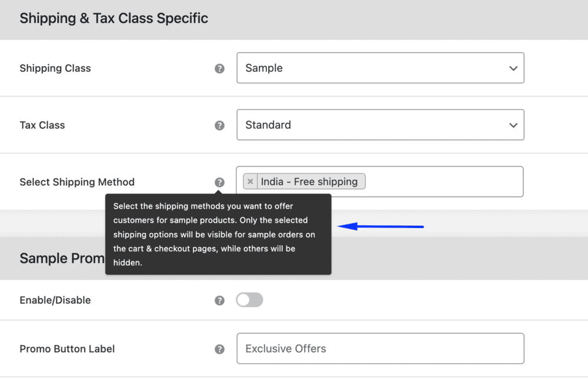Click the chevron arrow on Shipping Class select
The height and width of the screenshot is (382, 588).
pos(513,68)
